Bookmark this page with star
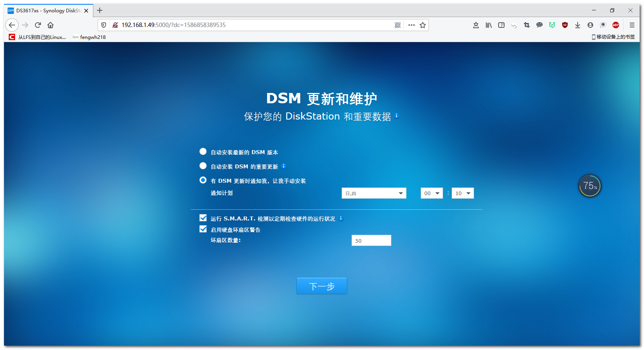The image size is (644, 350). tap(423, 25)
